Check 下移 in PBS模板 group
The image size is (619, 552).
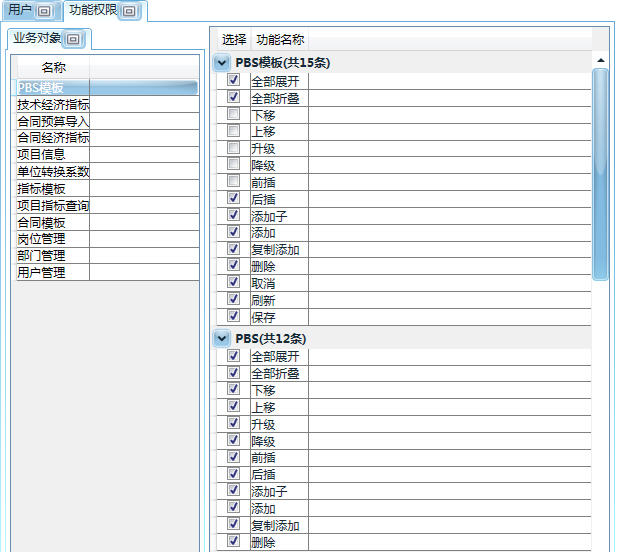233,114
